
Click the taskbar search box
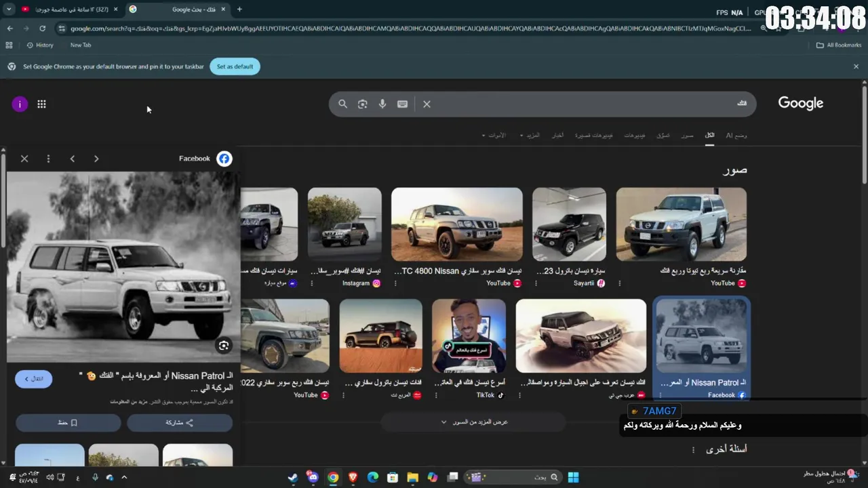tap(513, 477)
